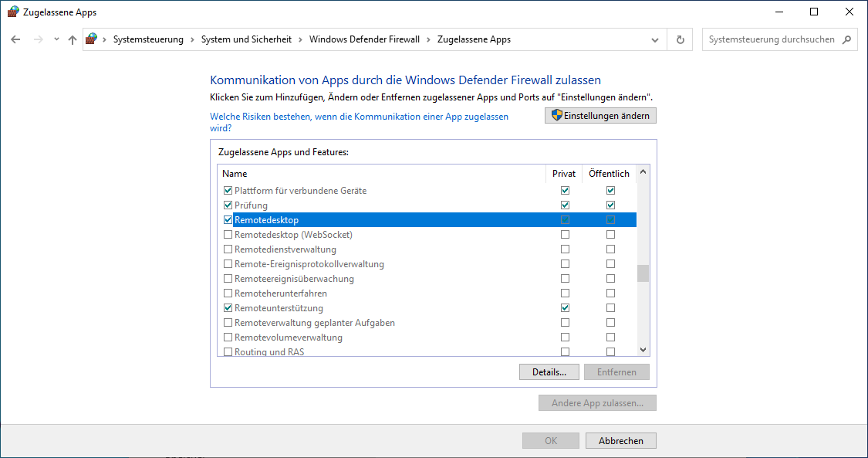Toggle Remoteverwaltung geplanter Aufgaben checkbox
Viewport: 868px width, 458px height.
click(228, 323)
